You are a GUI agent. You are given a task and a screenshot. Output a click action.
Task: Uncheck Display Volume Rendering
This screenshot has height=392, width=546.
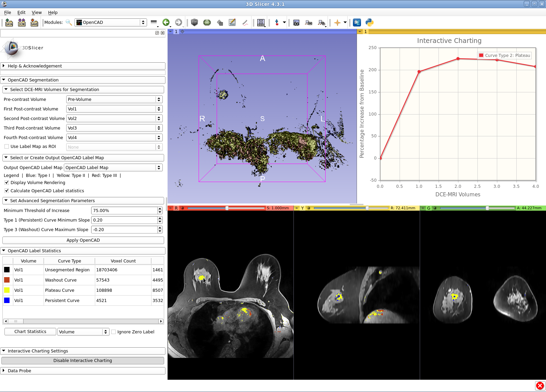6,183
